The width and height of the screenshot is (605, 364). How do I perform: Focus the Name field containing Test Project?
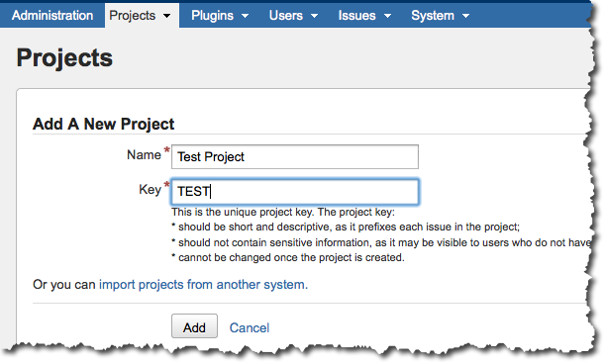click(295, 156)
